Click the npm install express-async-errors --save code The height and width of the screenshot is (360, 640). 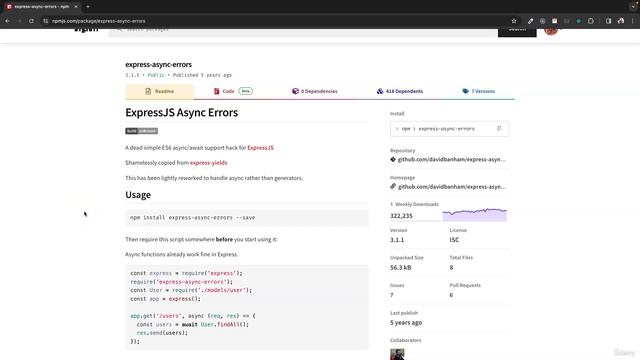pyautogui.click(x=193, y=218)
